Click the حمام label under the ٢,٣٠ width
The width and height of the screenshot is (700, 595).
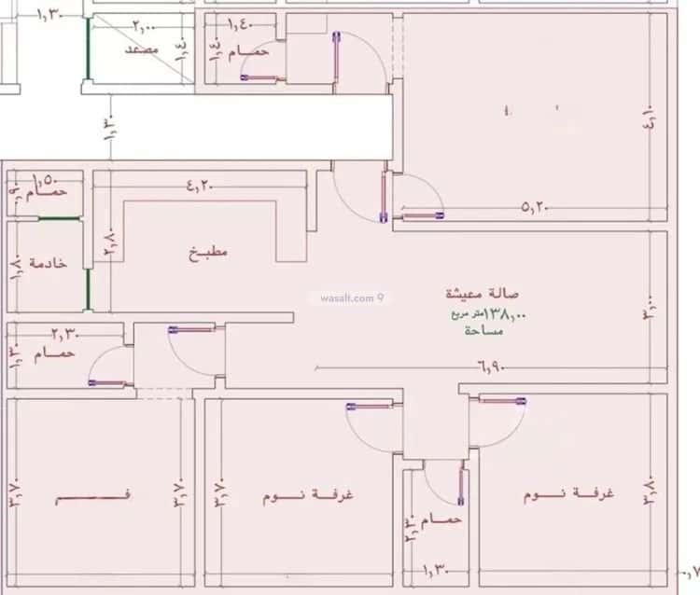[x=54, y=354]
